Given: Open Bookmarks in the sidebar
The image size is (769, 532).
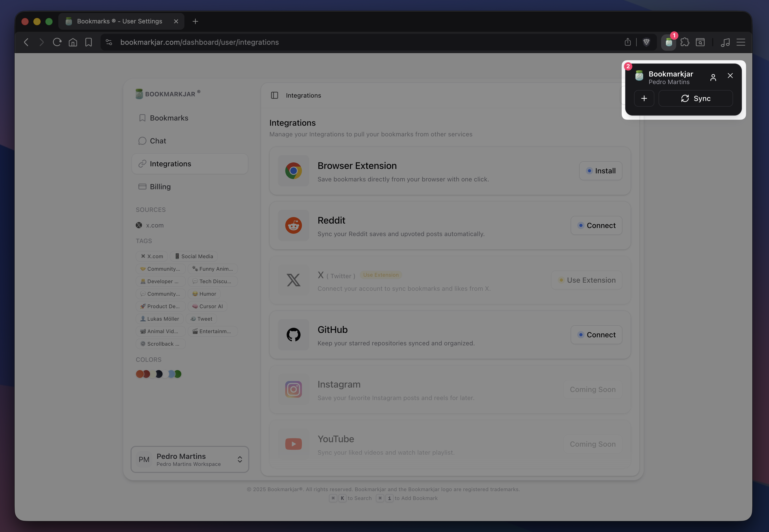Looking at the screenshot, I should [x=169, y=118].
